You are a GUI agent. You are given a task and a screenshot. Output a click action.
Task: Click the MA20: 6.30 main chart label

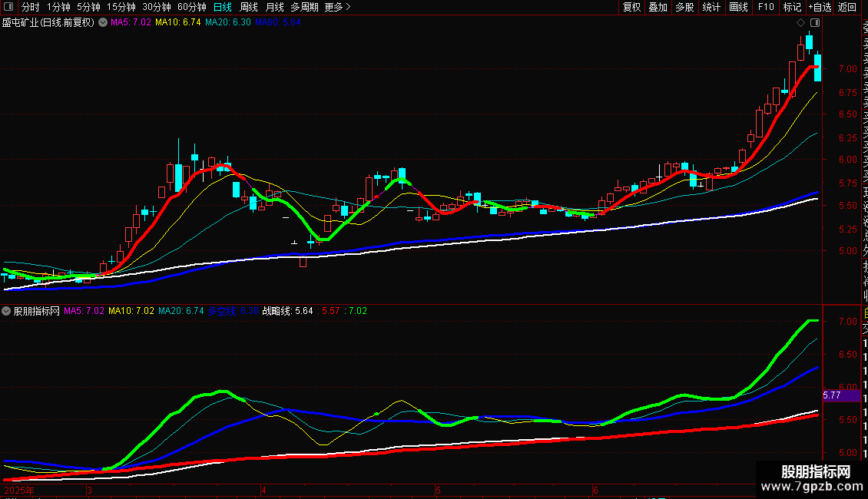(x=227, y=23)
